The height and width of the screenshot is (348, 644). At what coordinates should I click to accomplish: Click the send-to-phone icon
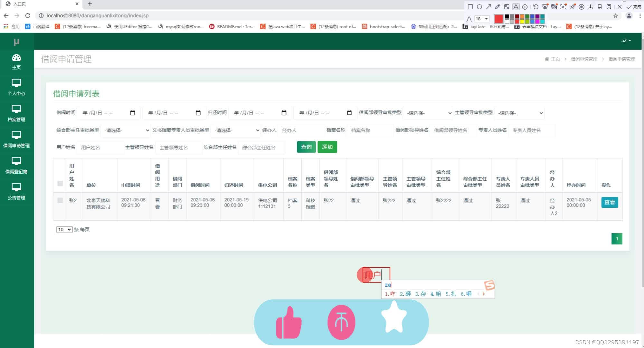(600, 7)
